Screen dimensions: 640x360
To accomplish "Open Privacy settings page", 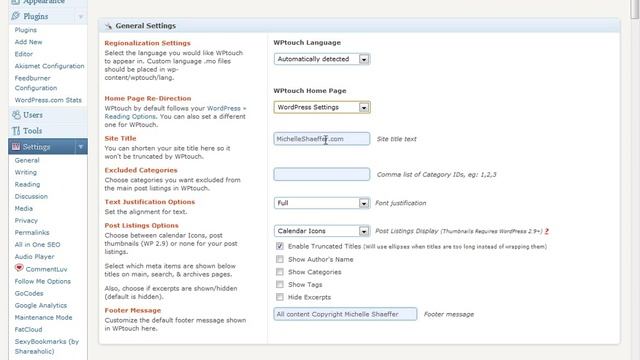I will coord(26,220).
